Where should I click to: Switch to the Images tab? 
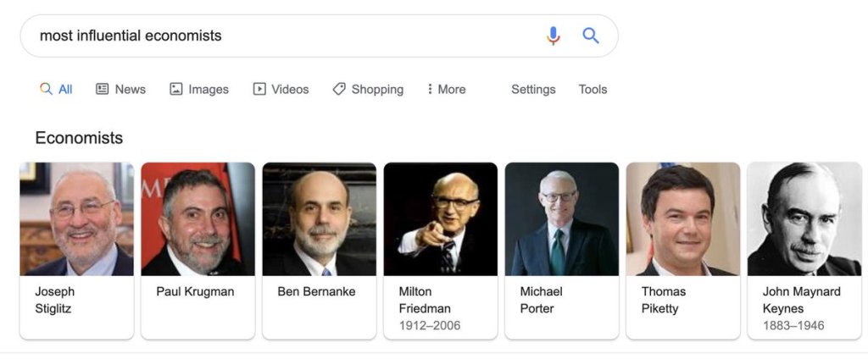click(x=199, y=89)
